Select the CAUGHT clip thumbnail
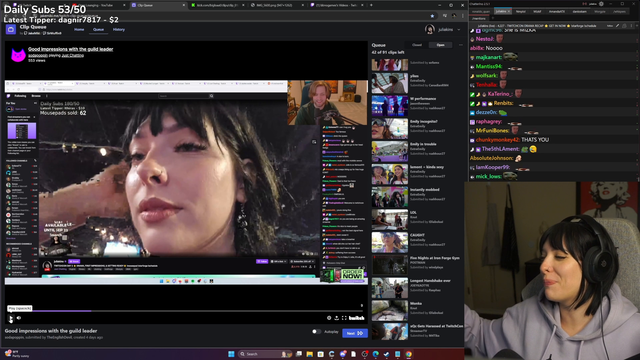Viewport: 640px width, 360px height. [x=390, y=242]
